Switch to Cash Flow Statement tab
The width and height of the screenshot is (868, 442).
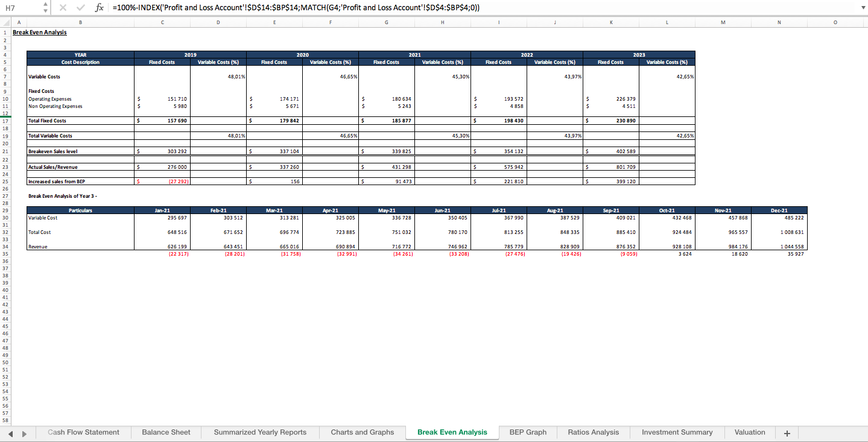(83, 432)
